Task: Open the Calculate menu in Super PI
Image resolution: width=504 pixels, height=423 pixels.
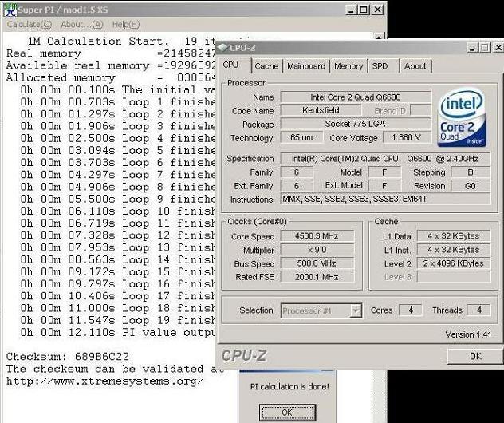Action: pos(30,25)
